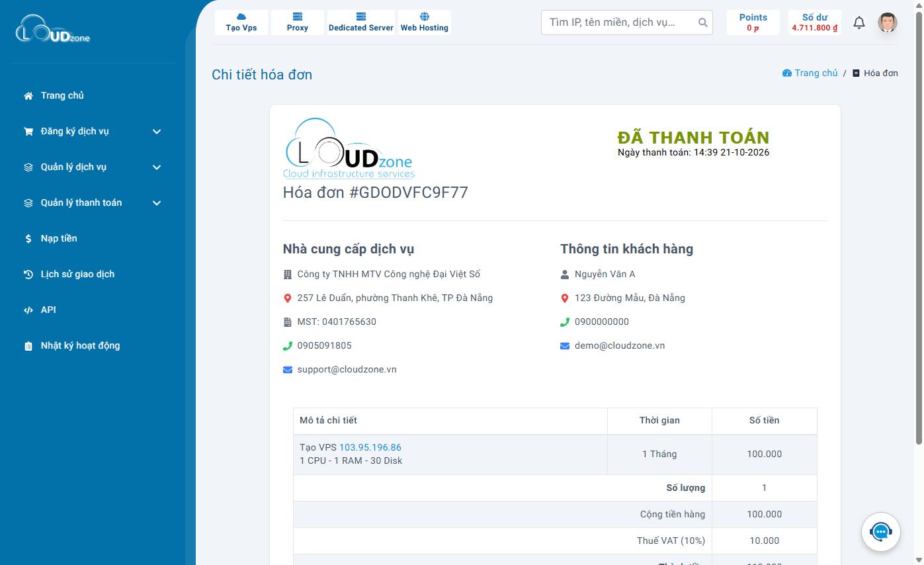Click the MST: 0401765630 line
This screenshot has height=565, width=924.
(337, 322)
